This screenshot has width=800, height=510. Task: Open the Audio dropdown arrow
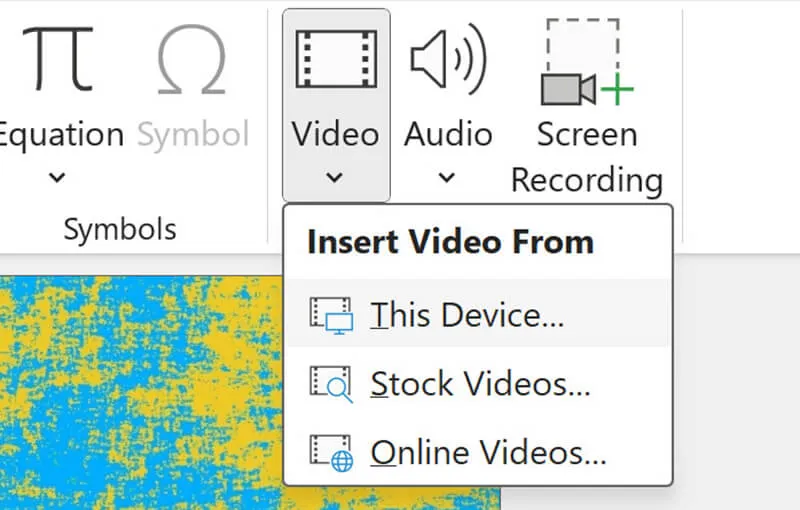pos(447,178)
